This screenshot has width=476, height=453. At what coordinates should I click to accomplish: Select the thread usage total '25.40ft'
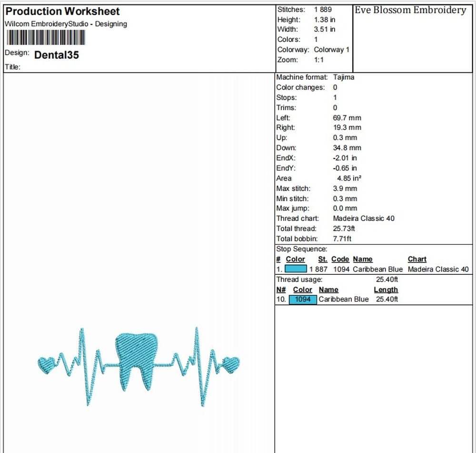(387, 280)
